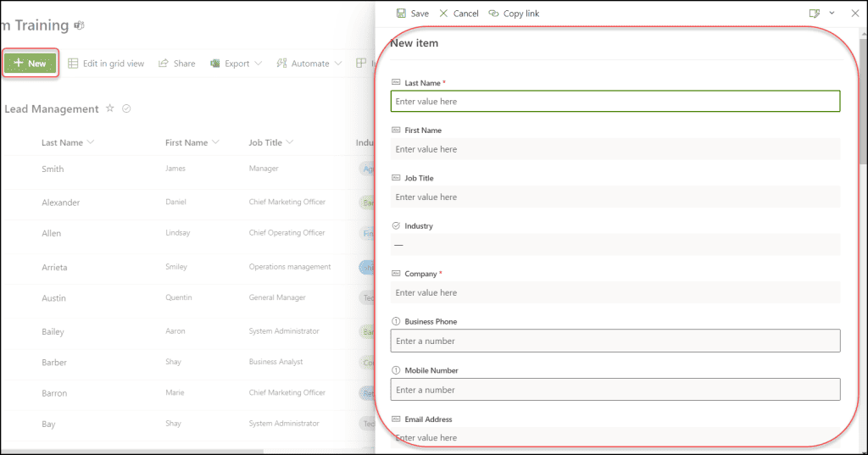Viewport: 868px width, 455px height.
Task: Click the Copy link chain icon
Action: pos(493,14)
